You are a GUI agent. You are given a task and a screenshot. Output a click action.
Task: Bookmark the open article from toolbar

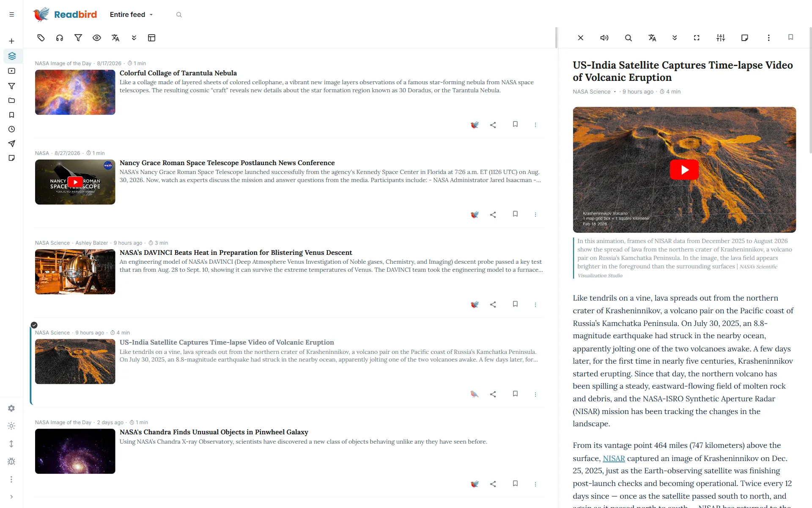[x=790, y=37]
